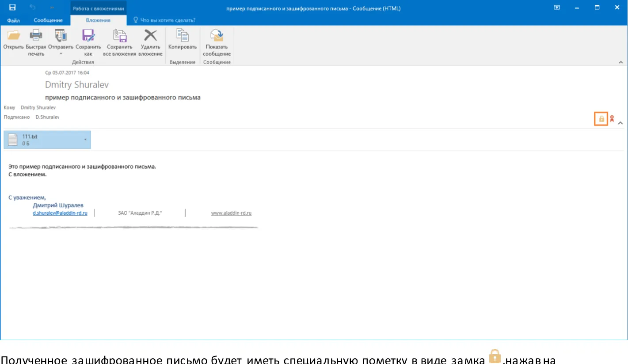
Task: Save the attachment with Сохранить как
Action: click(88, 43)
